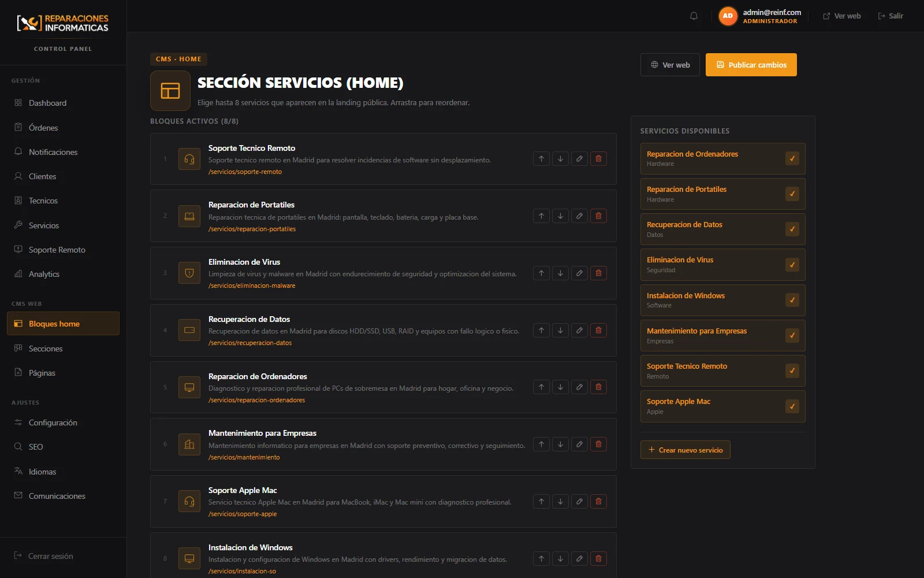Image resolution: width=924 pixels, height=578 pixels.
Task: Click the Publicar cambios button
Action: (x=751, y=65)
